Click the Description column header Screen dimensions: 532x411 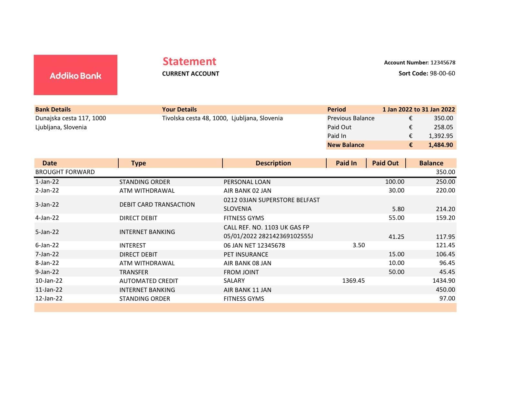pyautogui.click(x=273, y=163)
